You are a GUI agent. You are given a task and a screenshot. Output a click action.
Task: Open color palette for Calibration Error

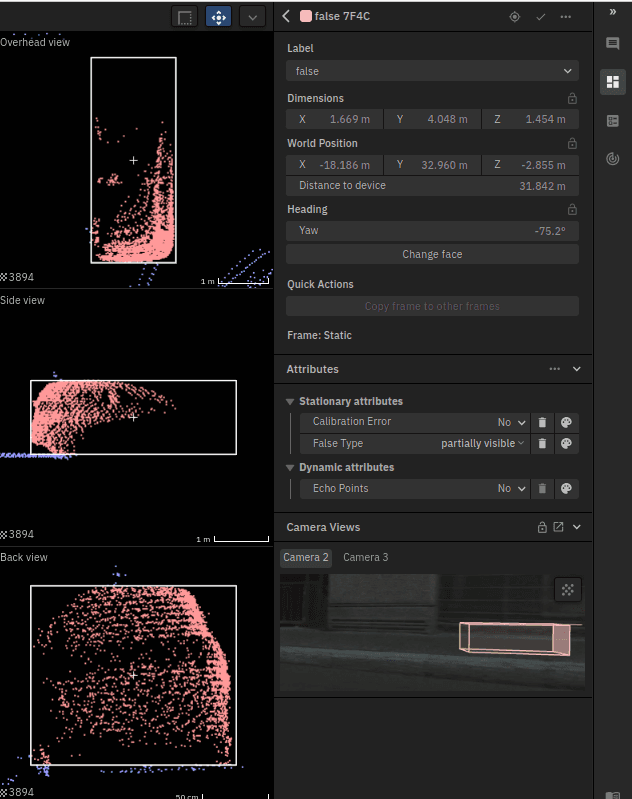tap(566, 422)
